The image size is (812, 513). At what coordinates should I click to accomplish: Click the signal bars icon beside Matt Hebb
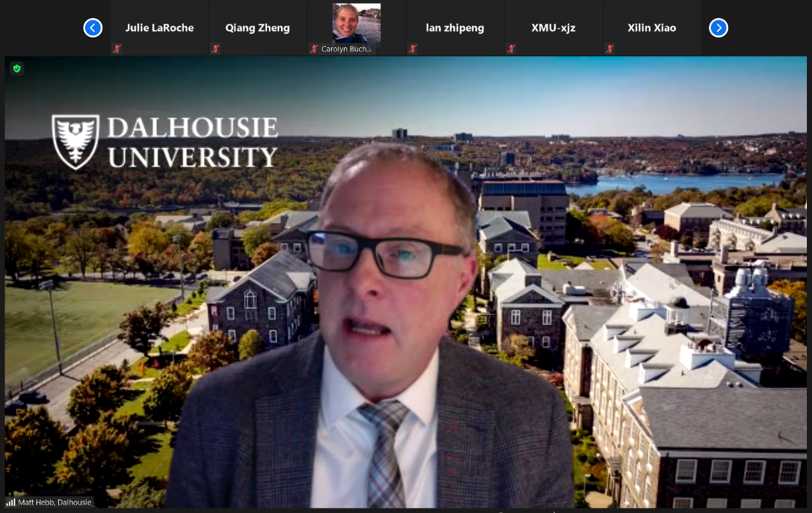(11, 503)
